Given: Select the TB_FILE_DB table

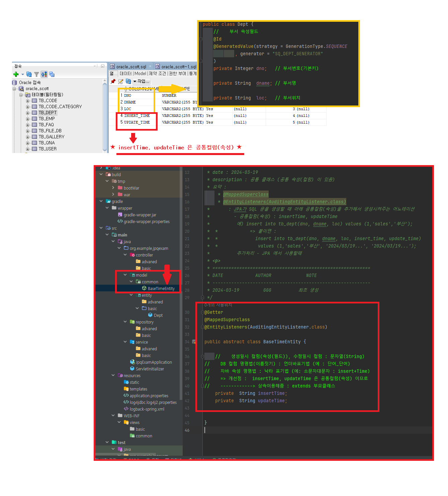Looking at the screenshot, I should pos(50,131).
